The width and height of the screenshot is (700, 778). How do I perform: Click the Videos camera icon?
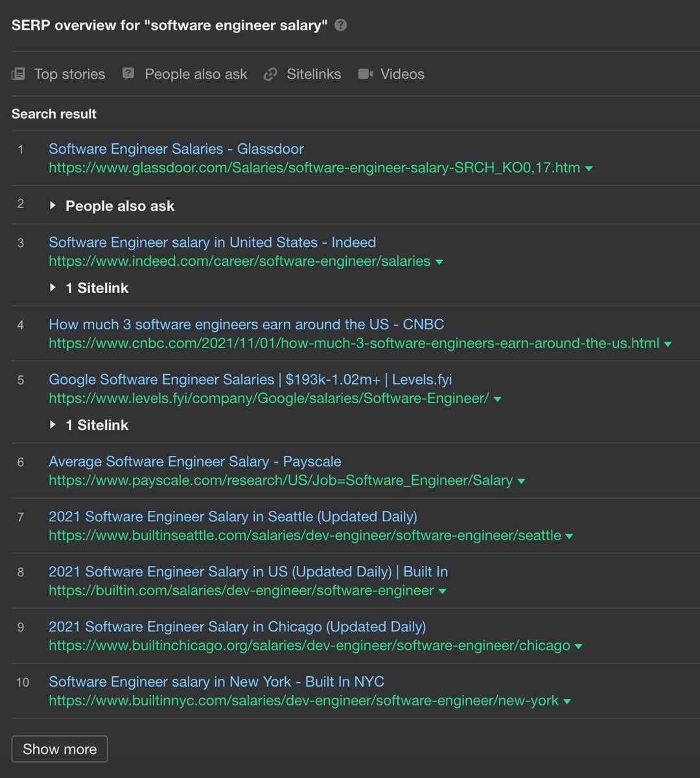click(366, 74)
